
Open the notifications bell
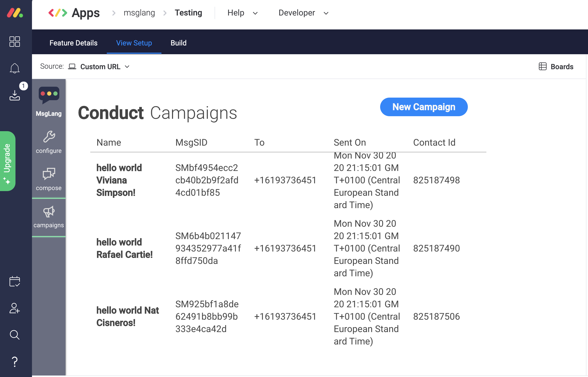[x=15, y=68]
